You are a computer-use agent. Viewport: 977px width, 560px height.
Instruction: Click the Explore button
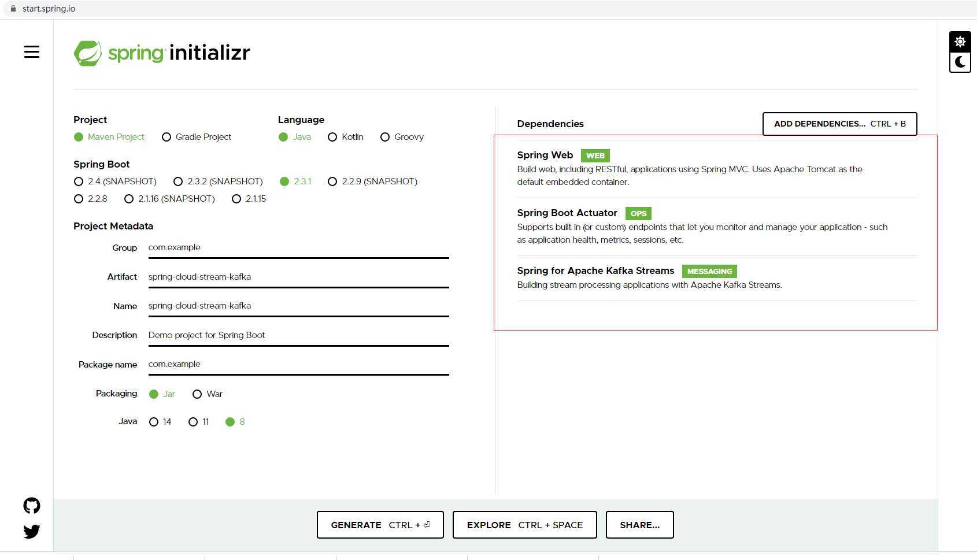[525, 525]
